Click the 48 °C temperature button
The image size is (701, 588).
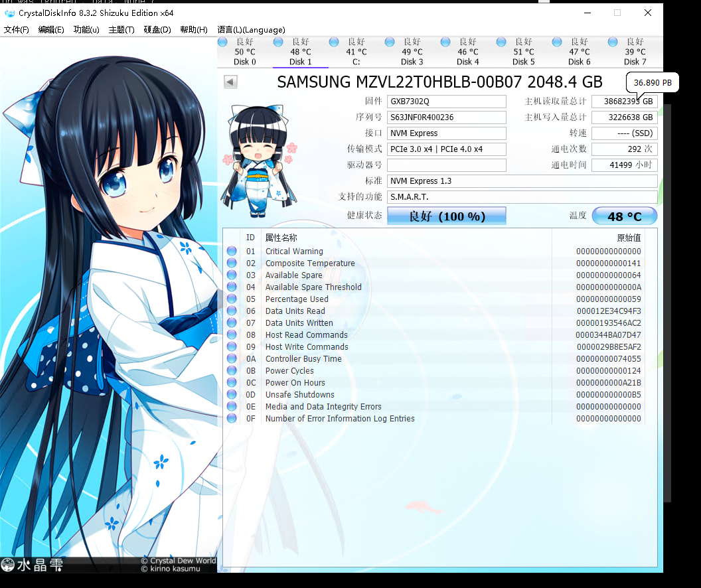625,216
